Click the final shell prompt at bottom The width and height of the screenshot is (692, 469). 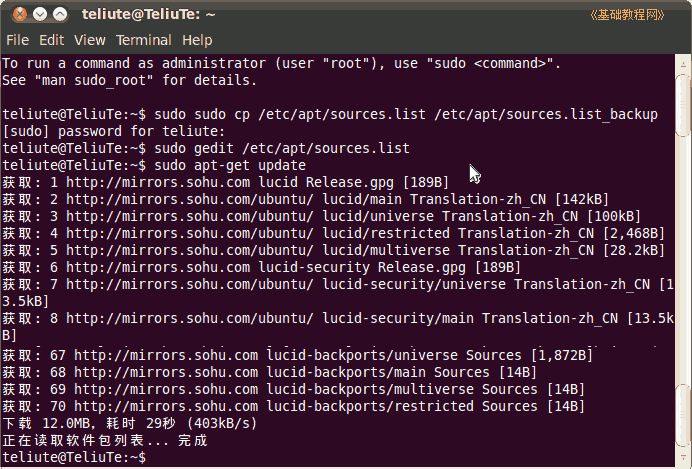point(74,458)
